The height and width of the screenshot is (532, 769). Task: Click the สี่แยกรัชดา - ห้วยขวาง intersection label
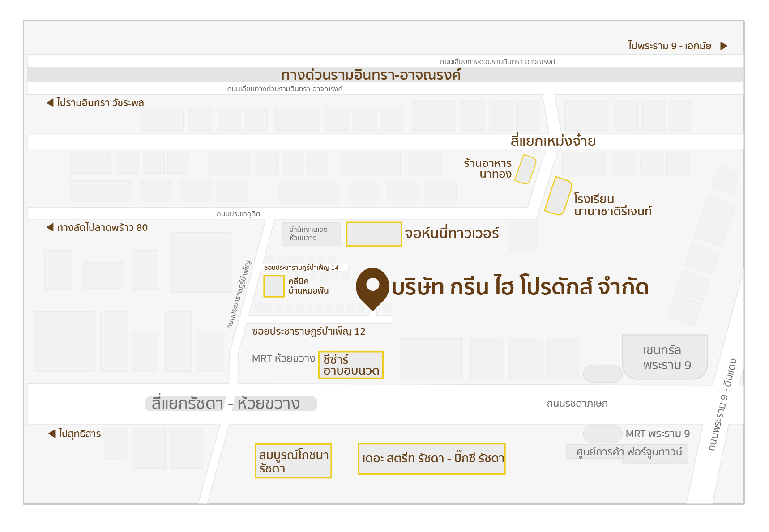point(226,404)
